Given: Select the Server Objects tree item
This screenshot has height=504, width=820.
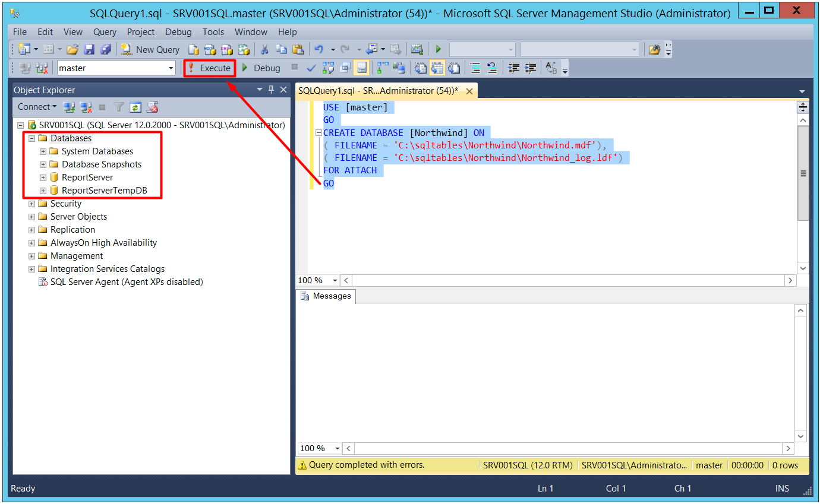Looking at the screenshot, I should 78,217.
